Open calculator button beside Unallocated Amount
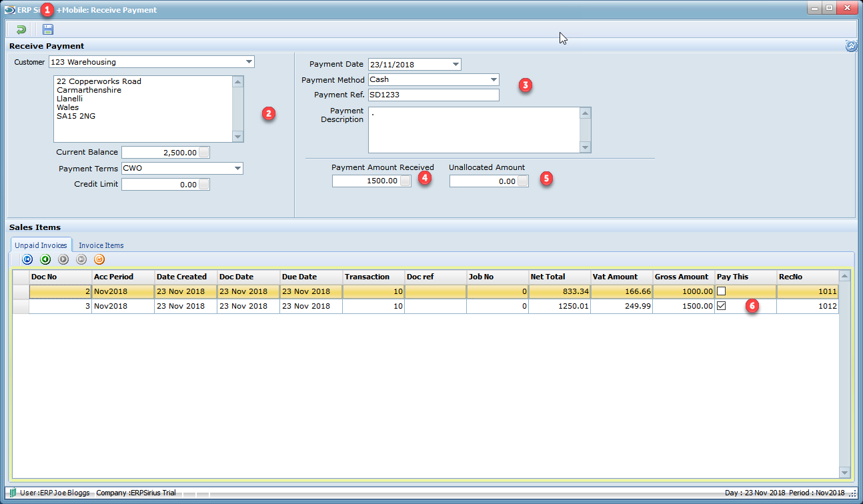 (523, 181)
